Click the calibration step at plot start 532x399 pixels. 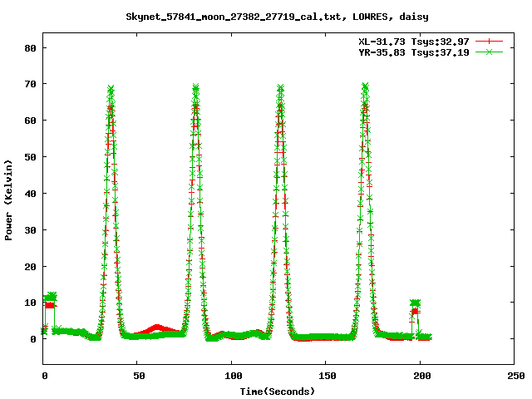coord(50,300)
